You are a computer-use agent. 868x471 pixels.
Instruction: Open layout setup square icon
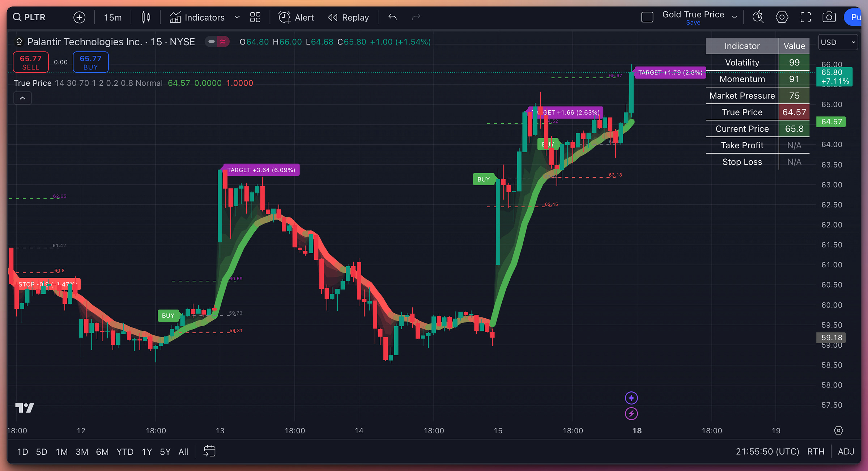(x=647, y=17)
